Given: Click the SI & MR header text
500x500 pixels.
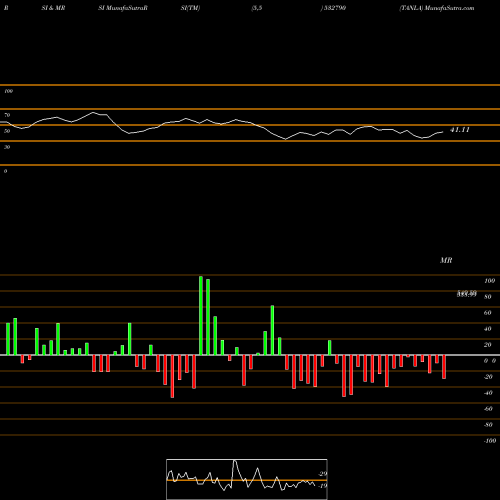Looking at the screenshot, I should coord(53,8).
